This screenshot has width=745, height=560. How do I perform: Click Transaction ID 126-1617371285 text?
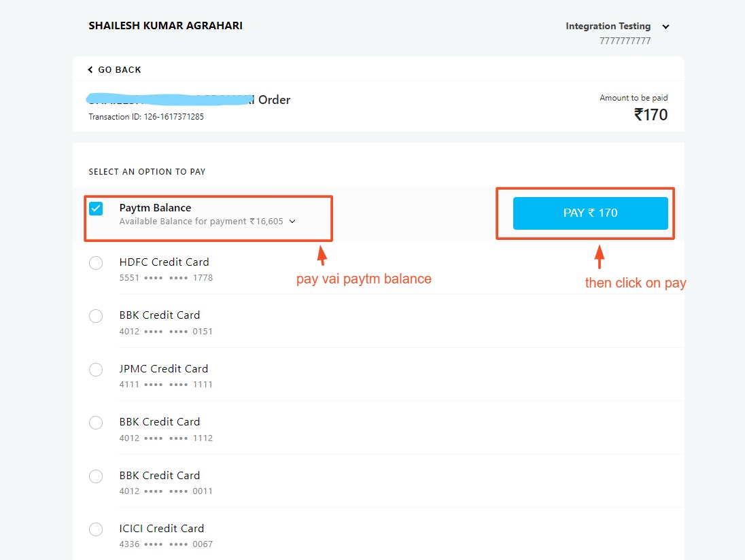click(x=146, y=117)
